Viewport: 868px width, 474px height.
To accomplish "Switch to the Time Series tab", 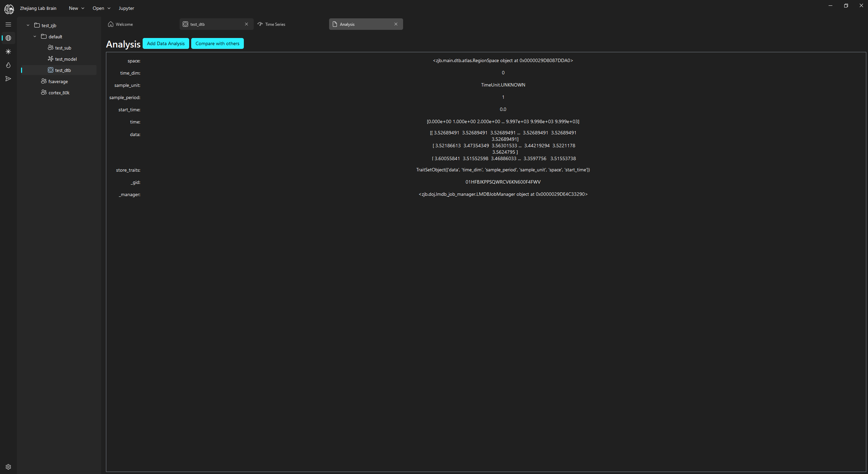I will coord(275,24).
